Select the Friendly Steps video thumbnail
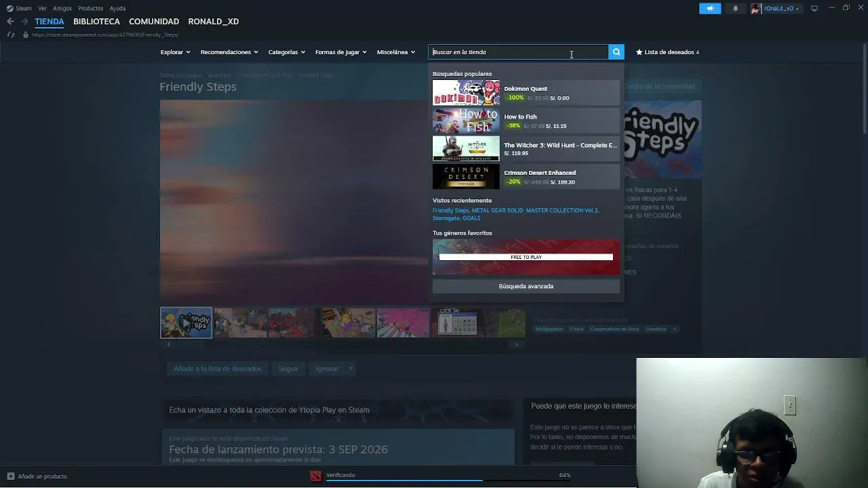Image resolution: width=868 pixels, height=488 pixels. coord(186,323)
